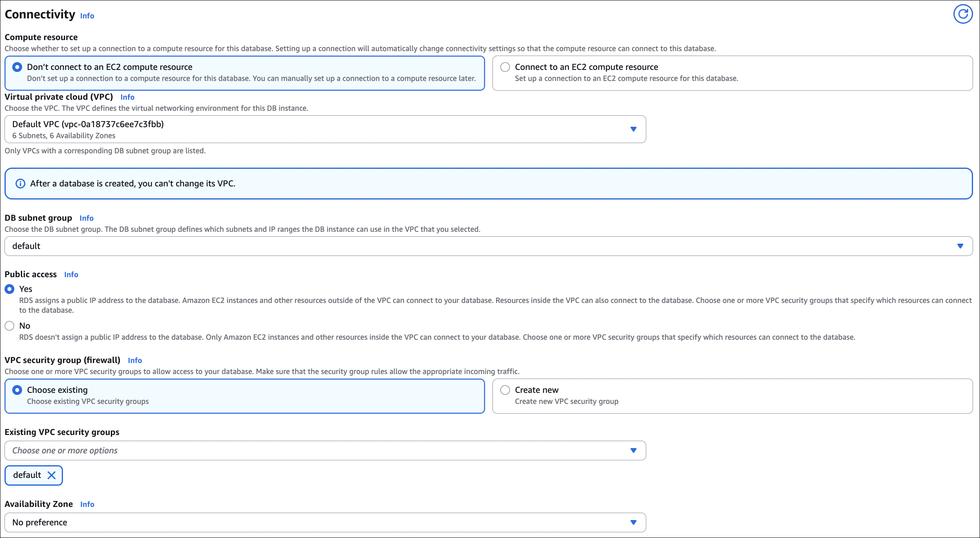Open DB subnet group Info link
Screen dimensions: 980x538
pos(86,218)
